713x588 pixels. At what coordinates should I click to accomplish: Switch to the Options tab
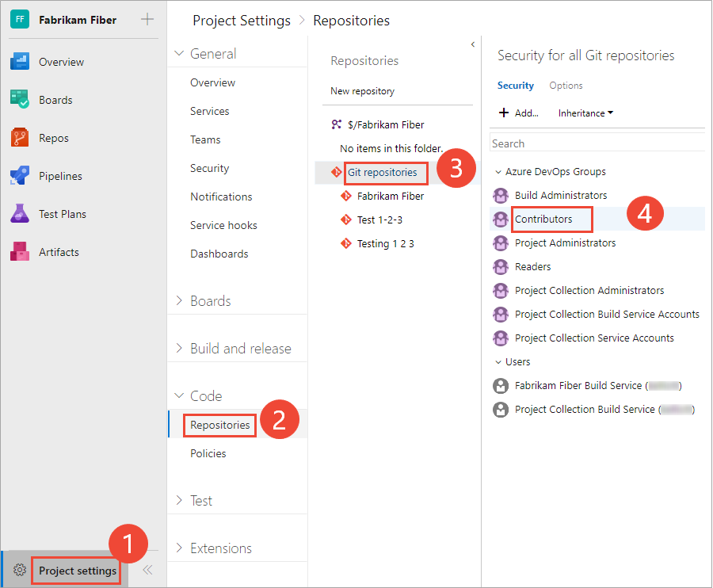click(x=565, y=85)
